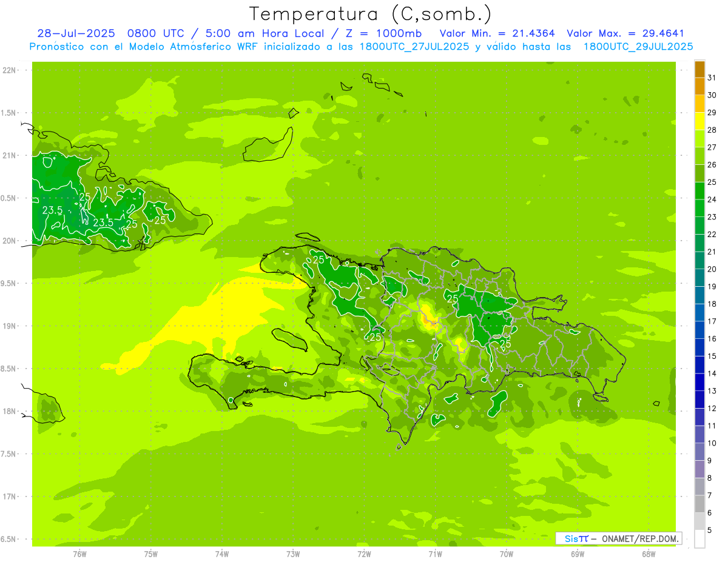Click the '73W' longitude axis label
The height and width of the screenshot is (562, 728).
(293, 554)
